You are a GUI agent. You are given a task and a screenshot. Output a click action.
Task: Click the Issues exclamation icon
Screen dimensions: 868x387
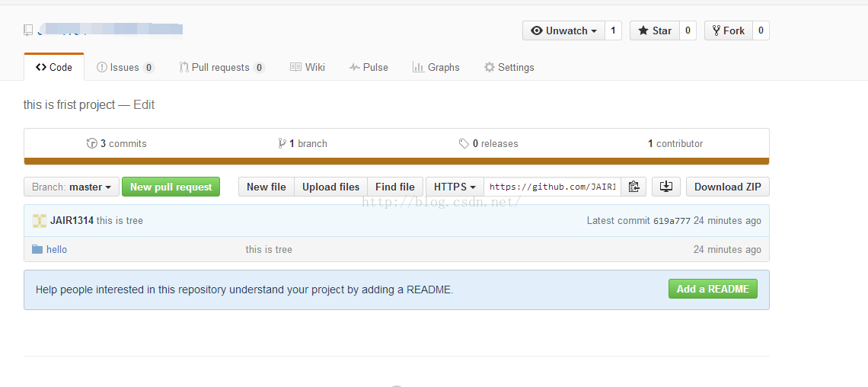coord(102,67)
